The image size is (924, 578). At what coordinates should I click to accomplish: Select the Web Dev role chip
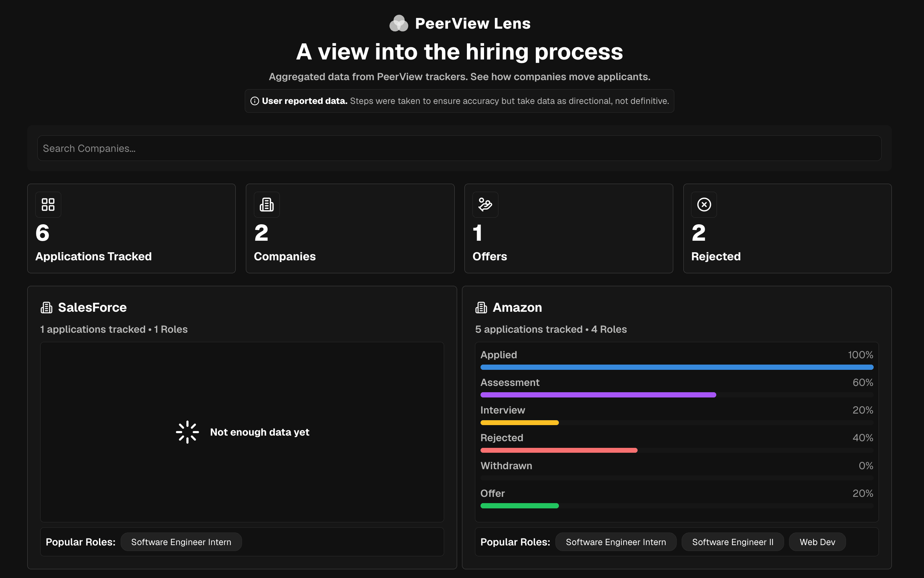tap(817, 542)
